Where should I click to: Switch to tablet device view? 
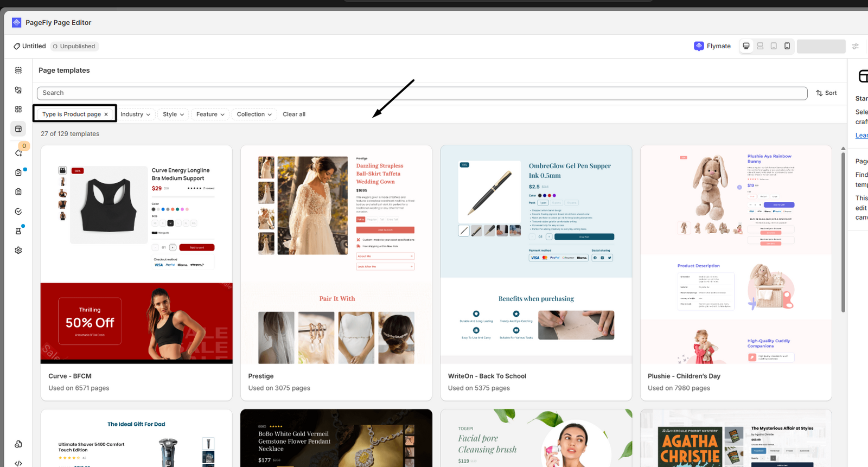point(774,46)
